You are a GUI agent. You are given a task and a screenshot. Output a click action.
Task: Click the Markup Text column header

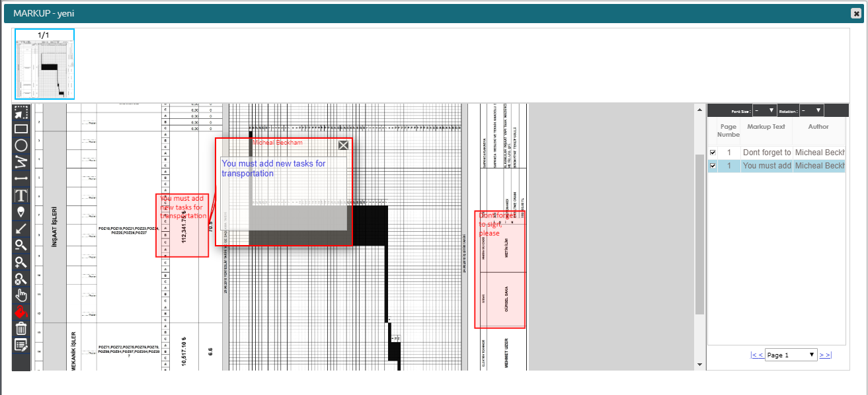(x=766, y=126)
